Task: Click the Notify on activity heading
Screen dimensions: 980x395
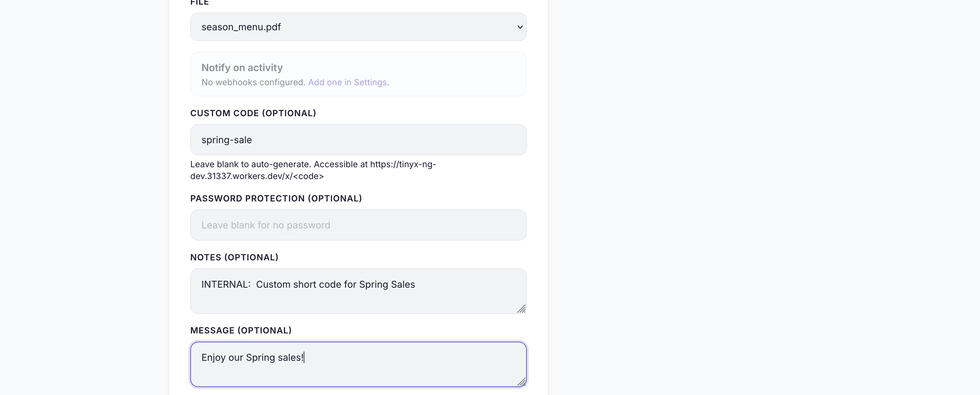Action: 242,67
